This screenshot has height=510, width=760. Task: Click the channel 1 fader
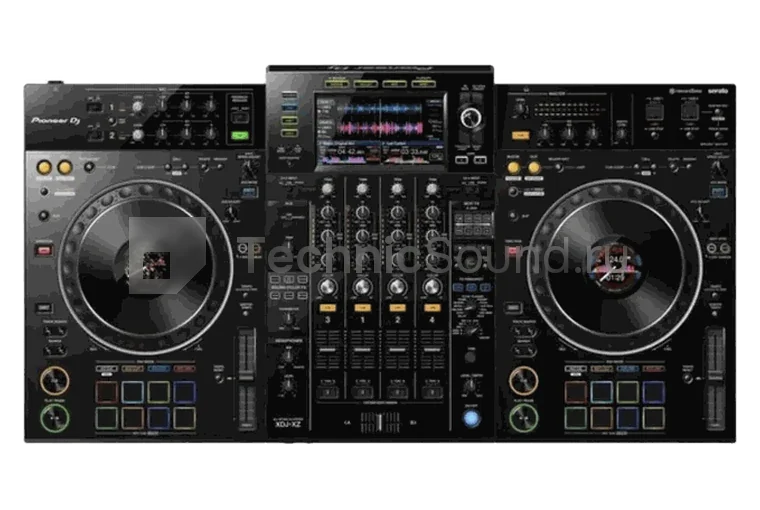(x=362, y=349)
